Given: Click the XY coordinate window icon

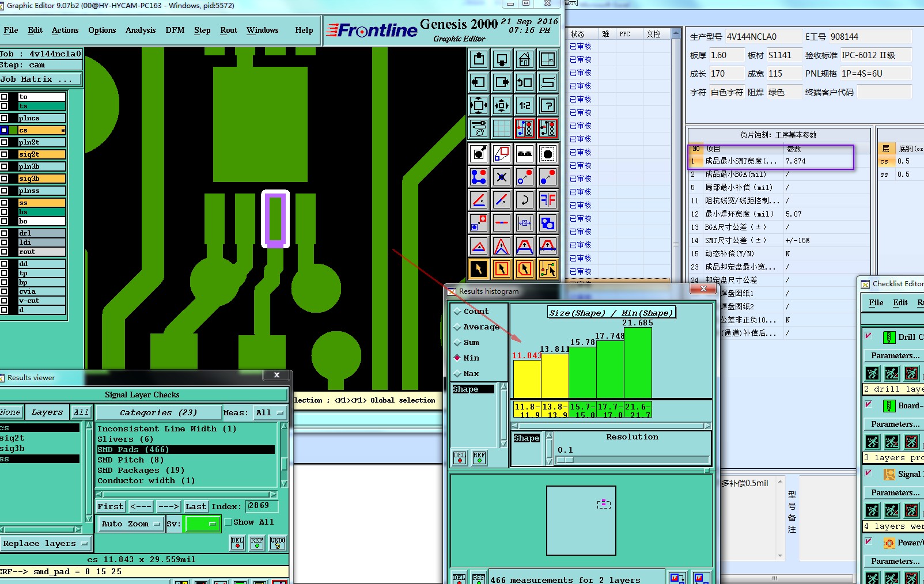Looking at the screenshot, I should coord(548,59).
